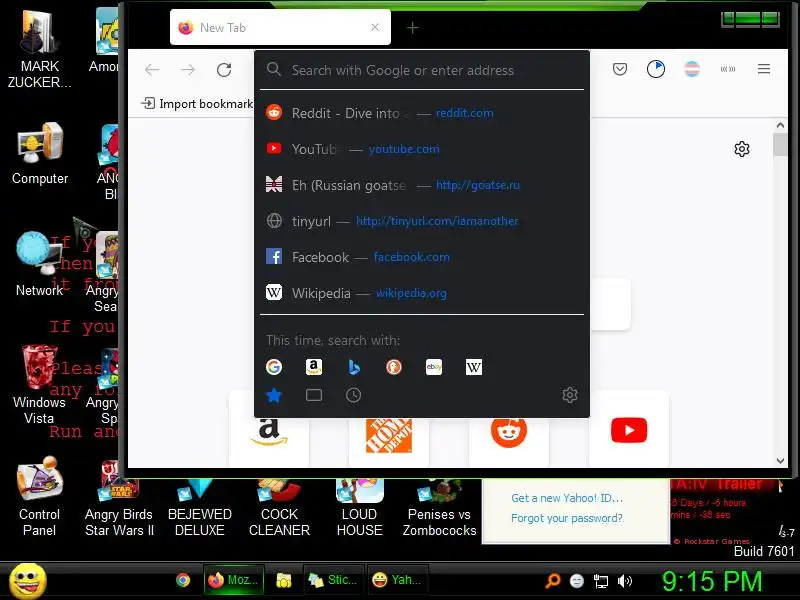The height and width of the screenshot is (600, 800).
Task: Click the Firefox forward arrow button
Action: (x=188, y=69)
